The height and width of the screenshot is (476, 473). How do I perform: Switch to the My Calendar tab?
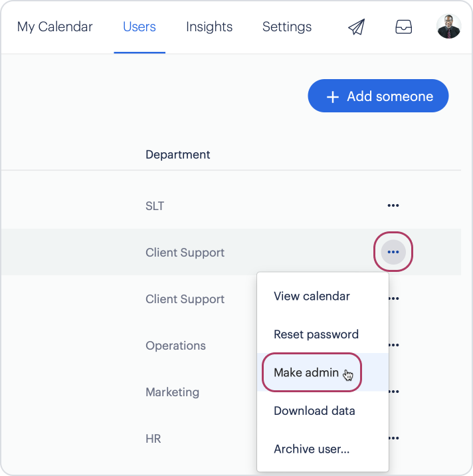(x=54, y=27)
